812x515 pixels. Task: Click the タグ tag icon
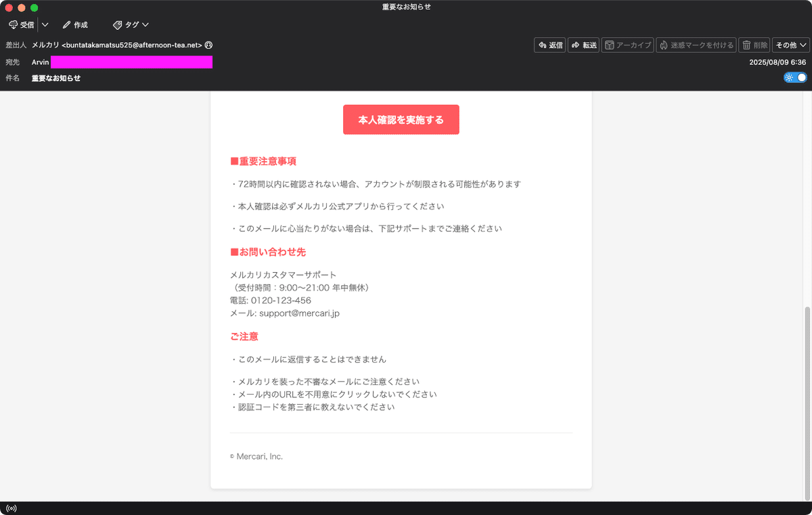tap(117, 24)
